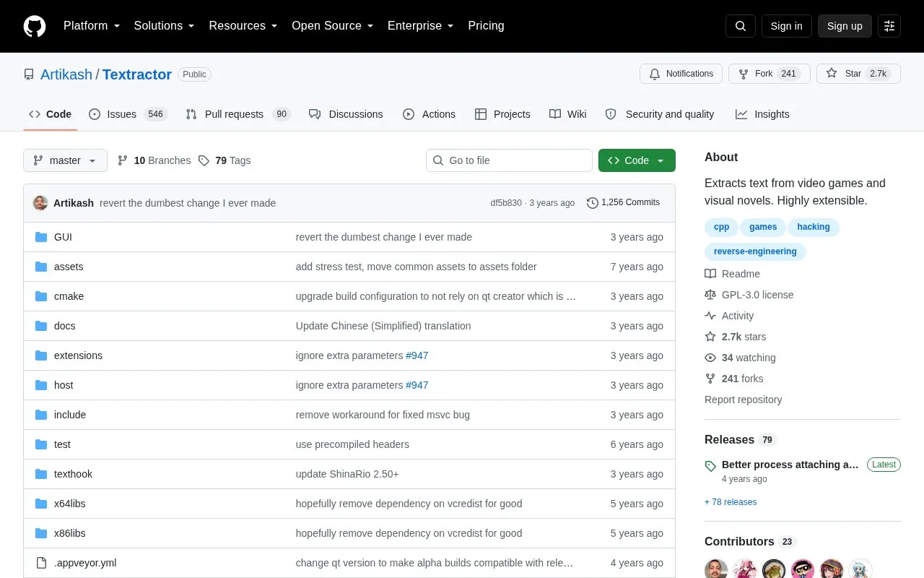Fork the Textractor repository

coord(770,74)
